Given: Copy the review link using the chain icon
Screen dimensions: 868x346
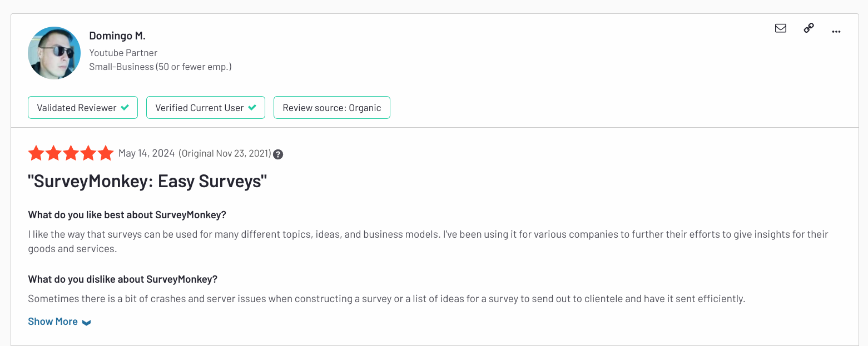Looking at the screenshot, I should [809, 27].
